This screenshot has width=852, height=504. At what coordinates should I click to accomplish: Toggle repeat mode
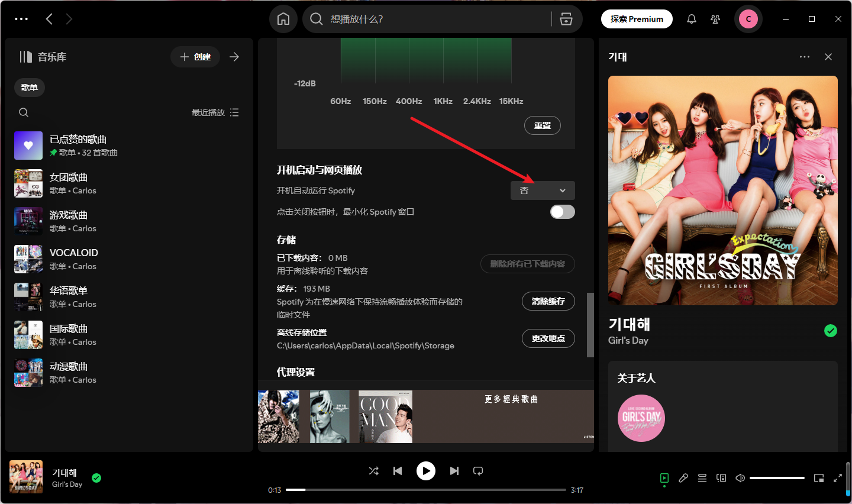478,471
